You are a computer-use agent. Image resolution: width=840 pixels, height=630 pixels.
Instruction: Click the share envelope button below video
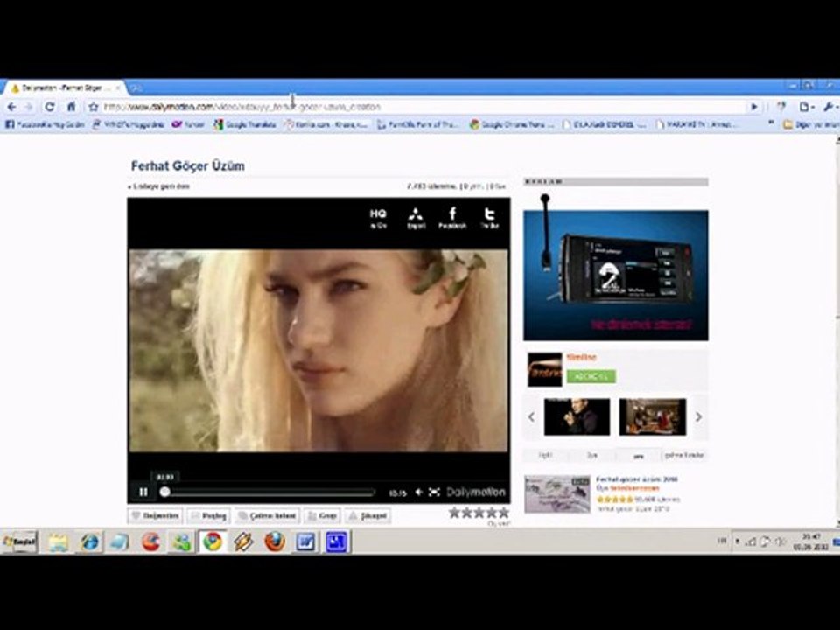[209, 516]
